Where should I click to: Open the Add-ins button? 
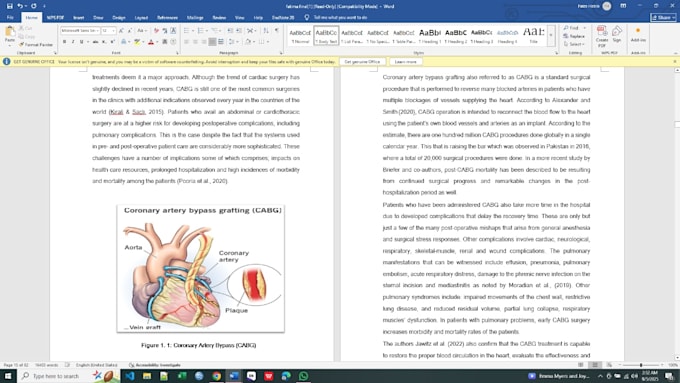(638, 35)
